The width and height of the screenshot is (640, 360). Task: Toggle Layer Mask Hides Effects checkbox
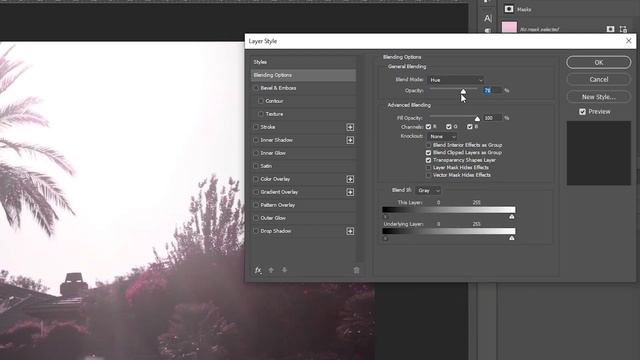pyautogui.click(x=428, y=168)
